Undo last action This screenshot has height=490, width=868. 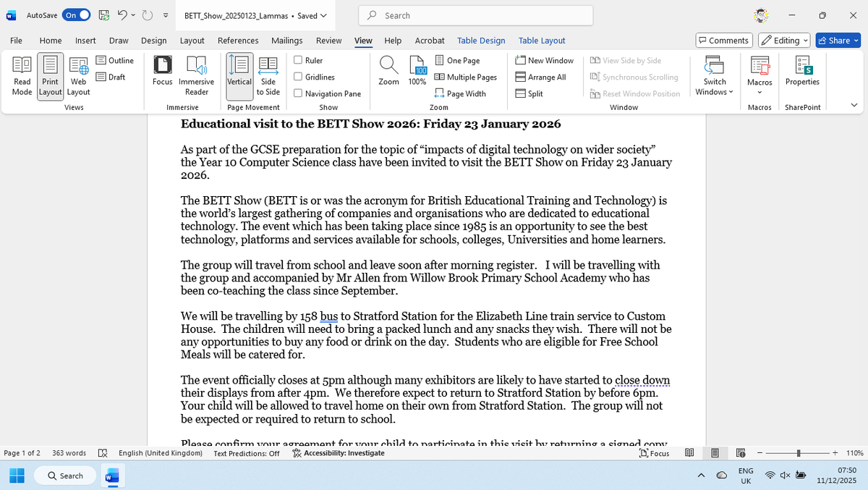pos(123,15)
